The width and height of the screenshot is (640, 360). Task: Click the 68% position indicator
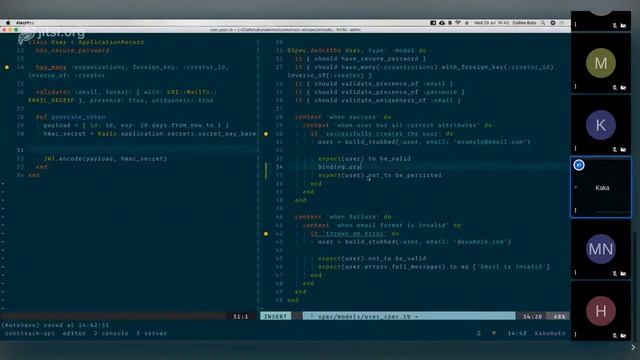click(559, 316)
